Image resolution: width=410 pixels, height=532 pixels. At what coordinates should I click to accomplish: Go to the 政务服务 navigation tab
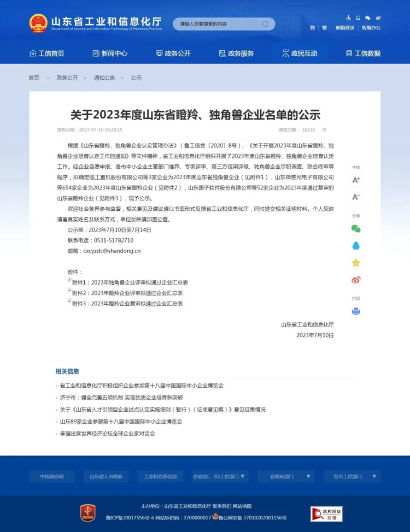[x=236, y=54]
